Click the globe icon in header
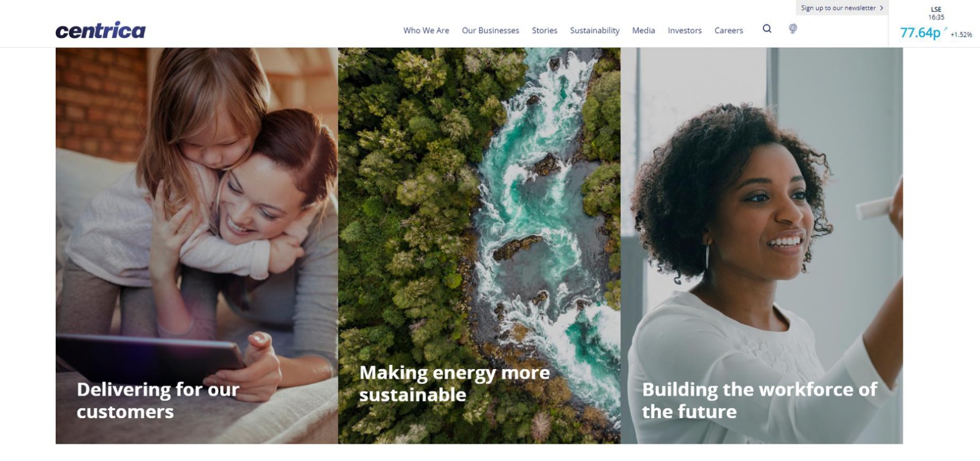 tap(793, 29)
